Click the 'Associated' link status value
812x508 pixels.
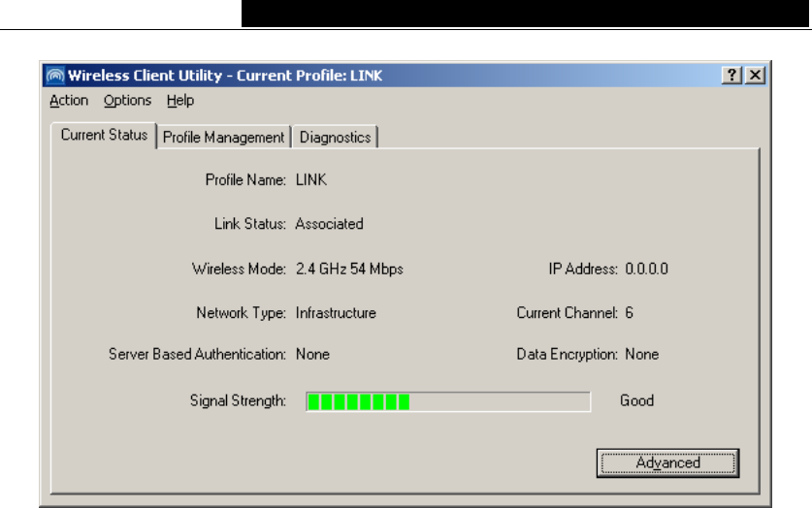coord(329,224)
